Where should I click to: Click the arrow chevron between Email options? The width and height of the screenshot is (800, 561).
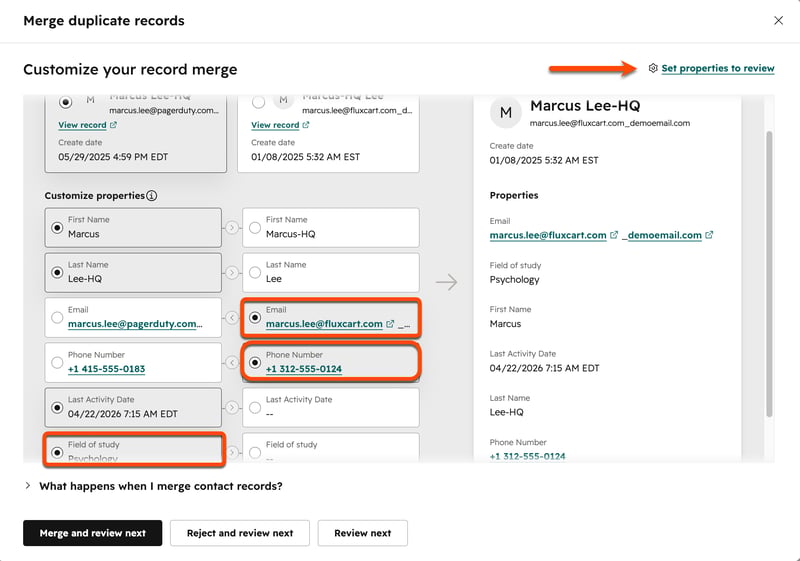click(232, 318)
